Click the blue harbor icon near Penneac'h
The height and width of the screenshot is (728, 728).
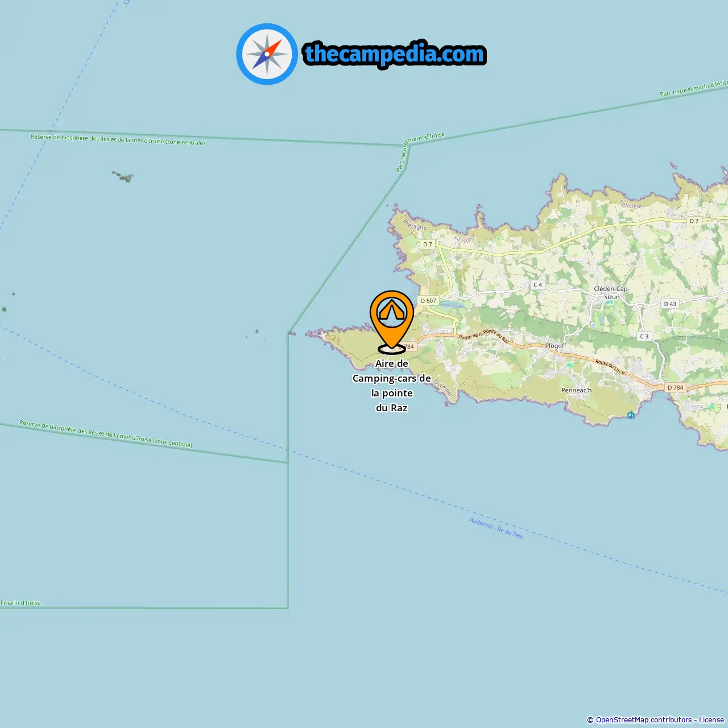pos(630,415)
